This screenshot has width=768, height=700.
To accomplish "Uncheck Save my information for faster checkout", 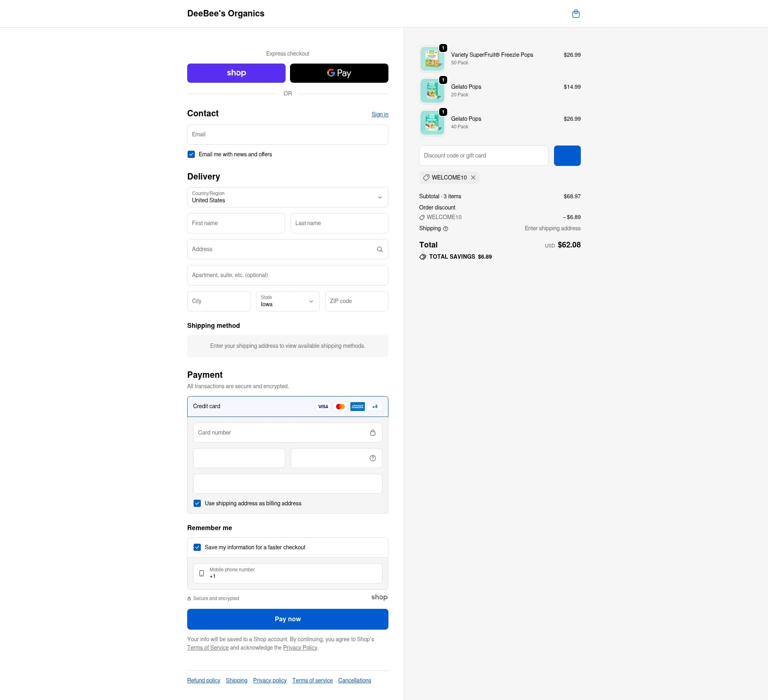I will tap(197, 547).
